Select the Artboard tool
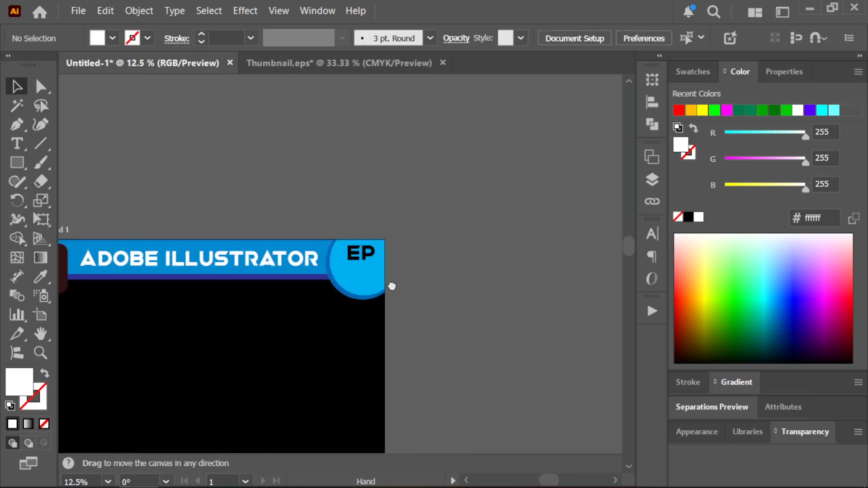 (41, 314)
